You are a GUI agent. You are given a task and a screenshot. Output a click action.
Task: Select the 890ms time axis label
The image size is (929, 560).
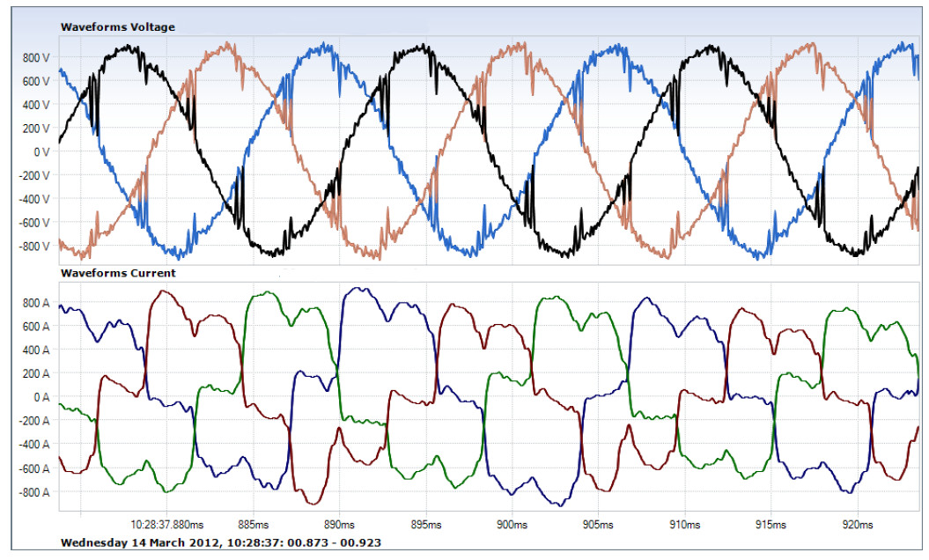(x=339, y=524)
